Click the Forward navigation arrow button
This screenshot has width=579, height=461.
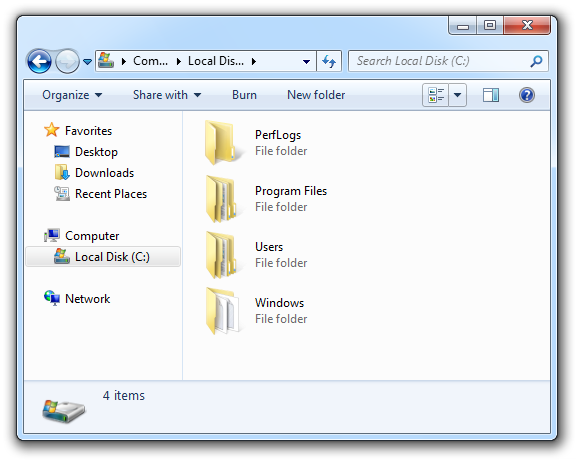67,61
